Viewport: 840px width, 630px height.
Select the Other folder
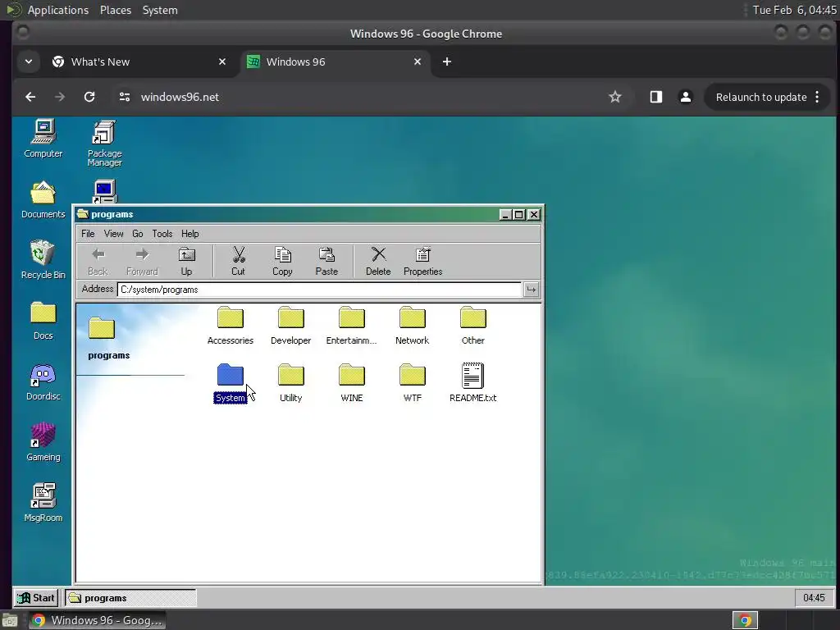[472, 326]
